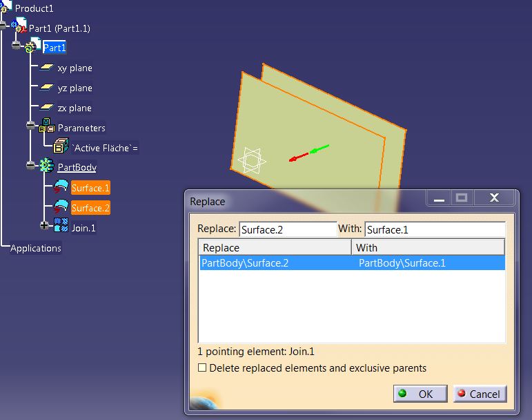Select the Applications node in tree

pyautogui.click(x=36, y=248)
